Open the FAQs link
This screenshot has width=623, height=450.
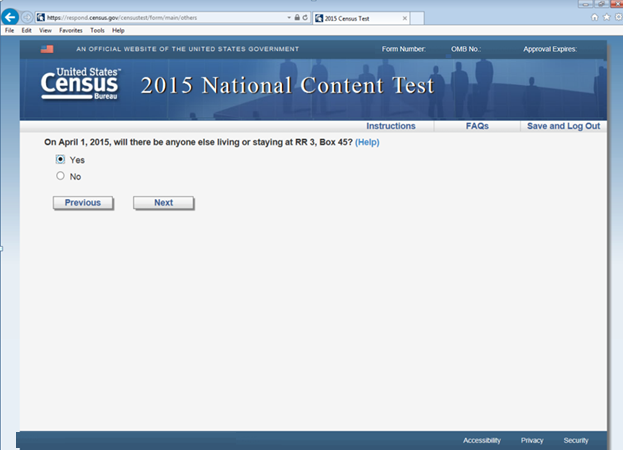[477, 126]
